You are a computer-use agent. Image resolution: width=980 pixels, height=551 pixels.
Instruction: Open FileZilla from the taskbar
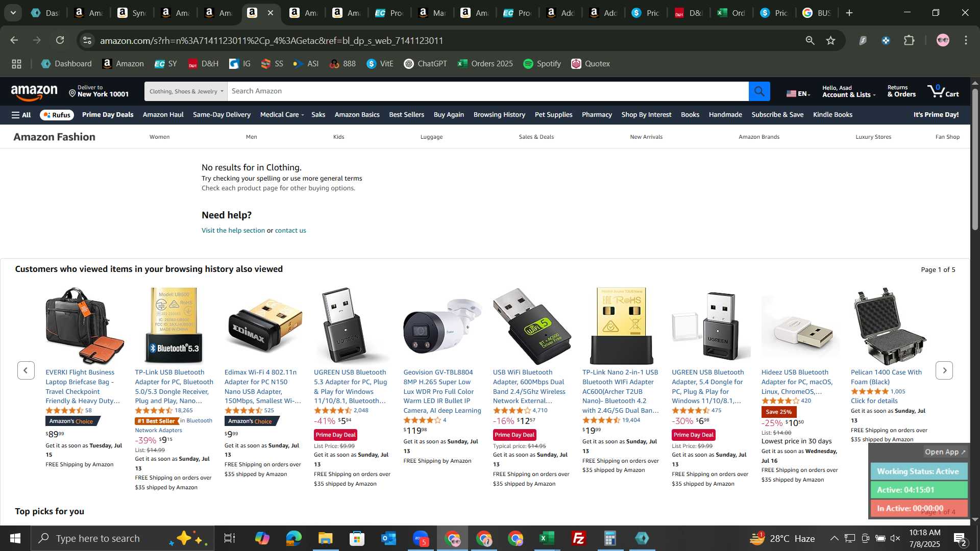578,538
